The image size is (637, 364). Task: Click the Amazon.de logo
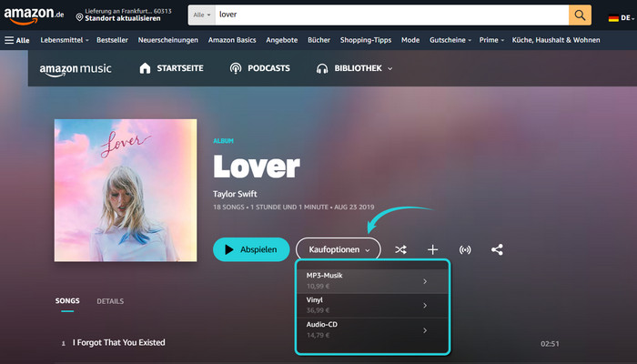tap(35, 15)
